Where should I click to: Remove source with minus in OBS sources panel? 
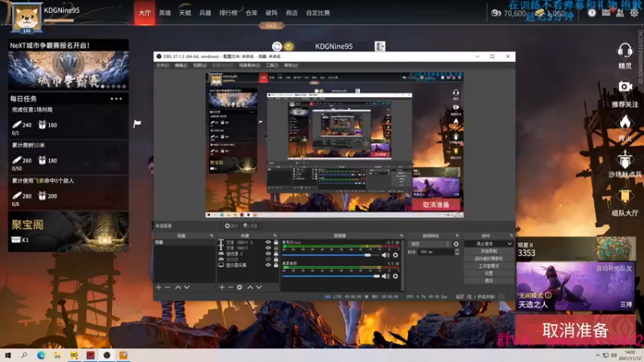pos(230,287)
